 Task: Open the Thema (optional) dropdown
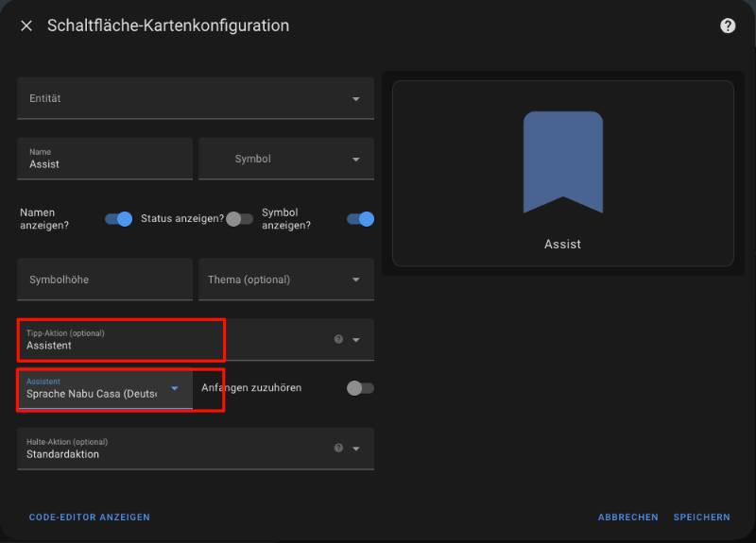pos(286,280)
